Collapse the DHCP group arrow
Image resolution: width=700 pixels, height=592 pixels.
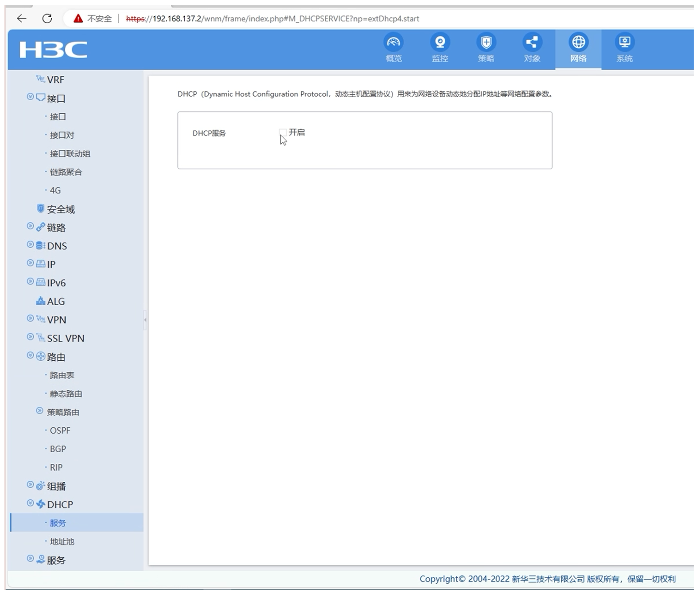[x=30, y=503]
